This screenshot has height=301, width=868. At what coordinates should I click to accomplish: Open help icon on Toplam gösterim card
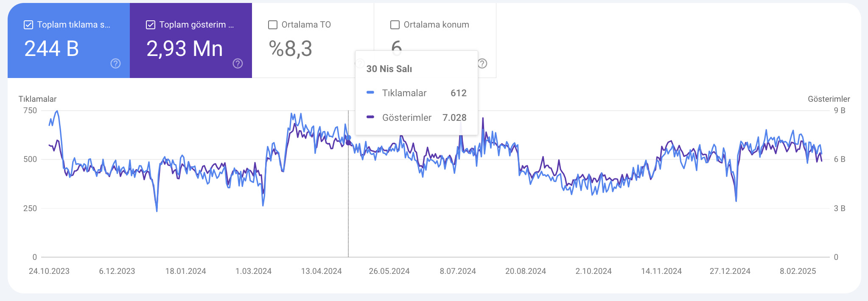[x=238, y=64]
